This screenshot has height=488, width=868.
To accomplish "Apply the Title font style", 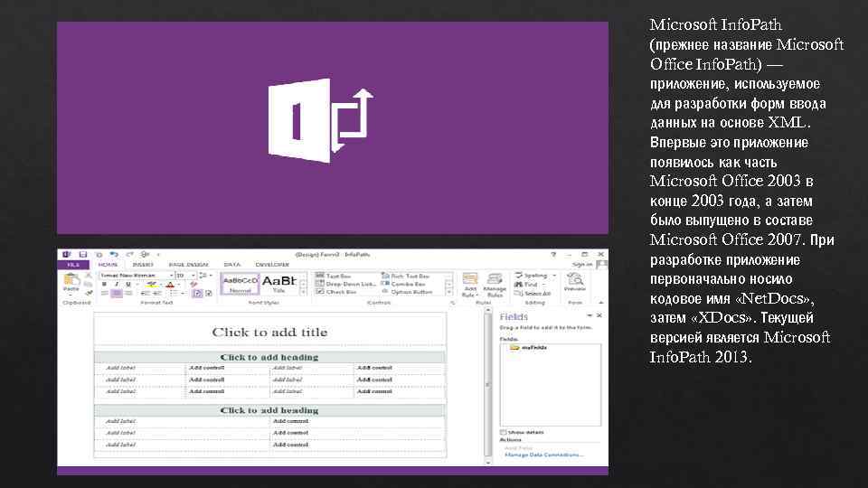I will [279, 284].
